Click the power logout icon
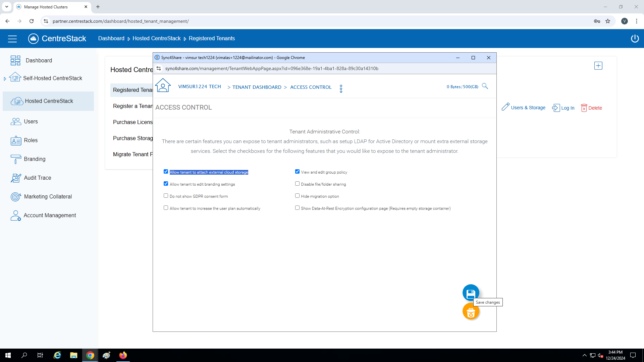 (635, 39)
